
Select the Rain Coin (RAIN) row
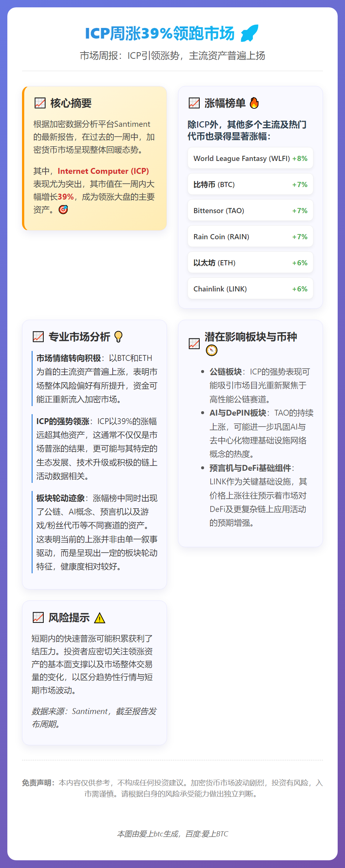tap(250, 236)
